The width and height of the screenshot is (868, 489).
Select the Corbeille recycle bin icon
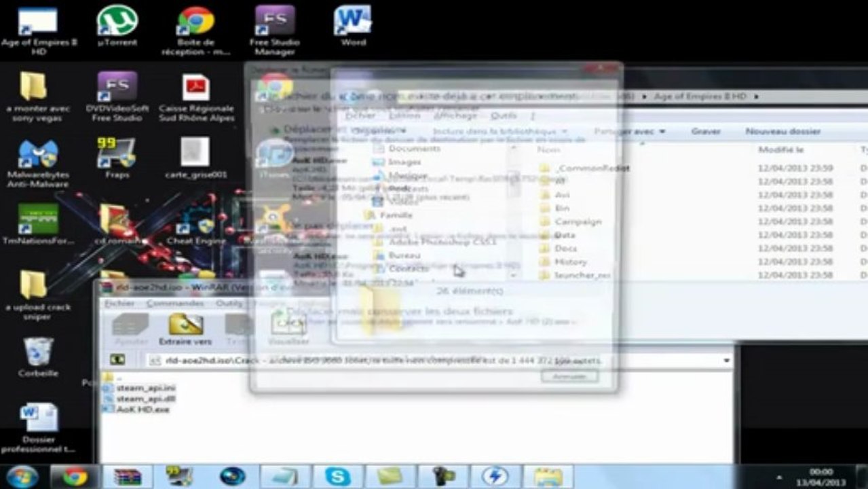(x=38, y=357)
